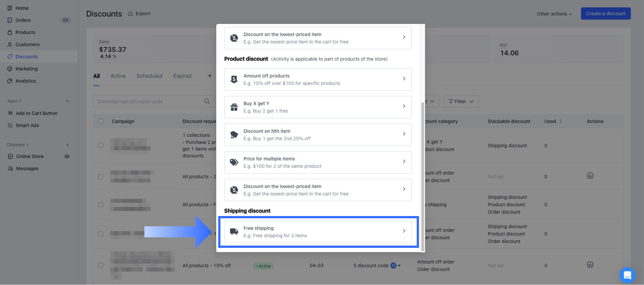This screenshot has height=285, width=644.
Task: Click the Campaign name/Coupon code search field
Action: click(148, 101)
